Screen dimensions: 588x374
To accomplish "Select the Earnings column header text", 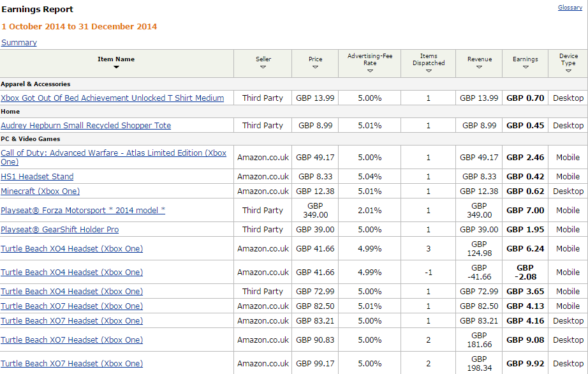I will (526, 59).
